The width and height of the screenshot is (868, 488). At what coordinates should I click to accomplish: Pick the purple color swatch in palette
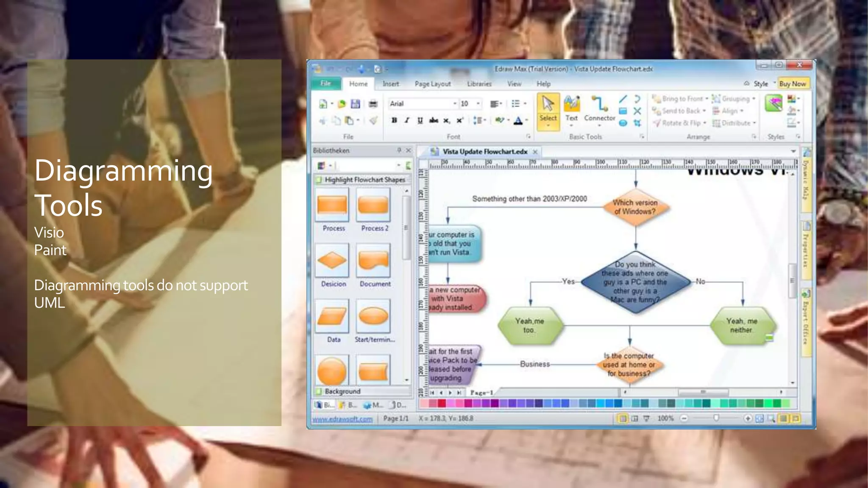coord(494,403)
